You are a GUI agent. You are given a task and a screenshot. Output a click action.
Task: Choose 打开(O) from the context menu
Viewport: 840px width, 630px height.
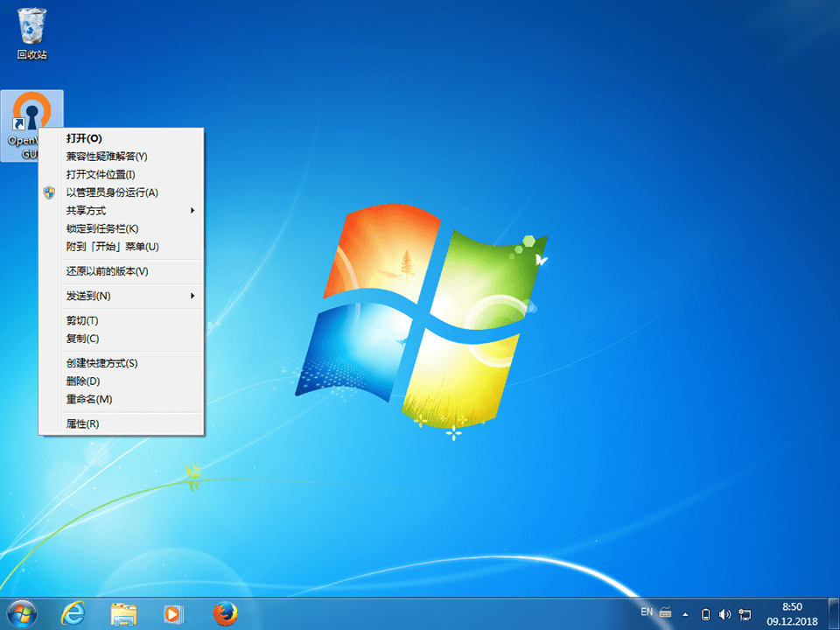pyautogui.click(x=122, y=138)
